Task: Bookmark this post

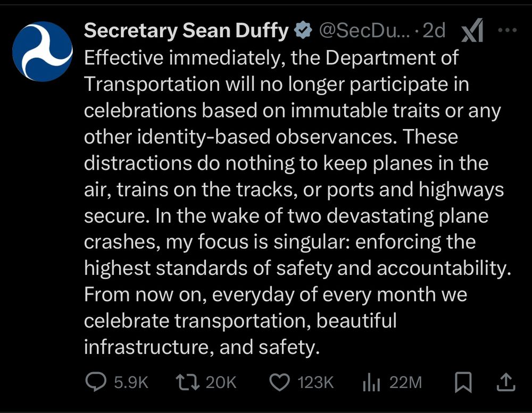Action: pyautogui.click(x=463, y=382)
